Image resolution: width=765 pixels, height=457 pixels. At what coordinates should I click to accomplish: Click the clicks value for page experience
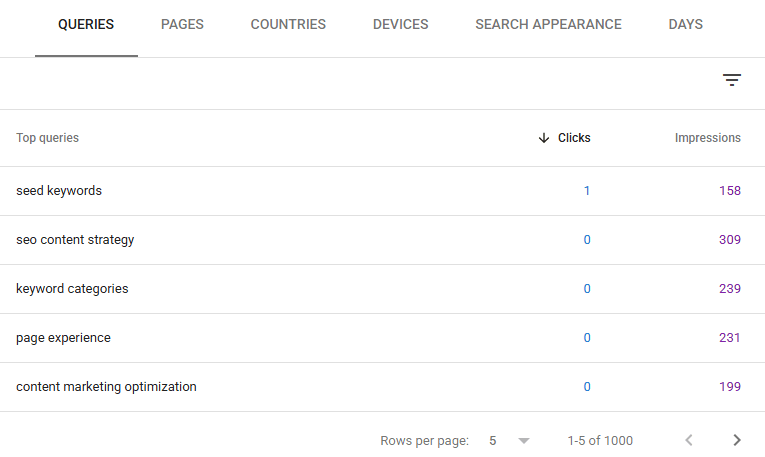pos(587,338)
